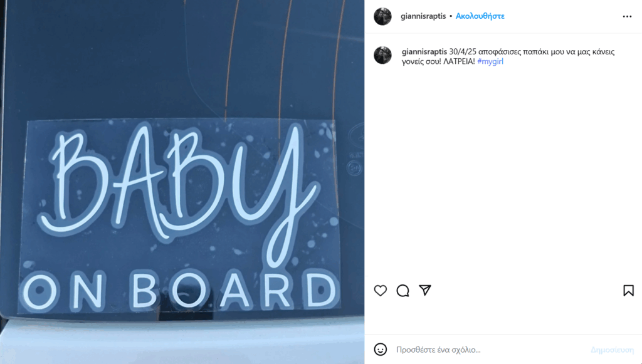Click the ON BOARD text on the sticker

[179, 290]
